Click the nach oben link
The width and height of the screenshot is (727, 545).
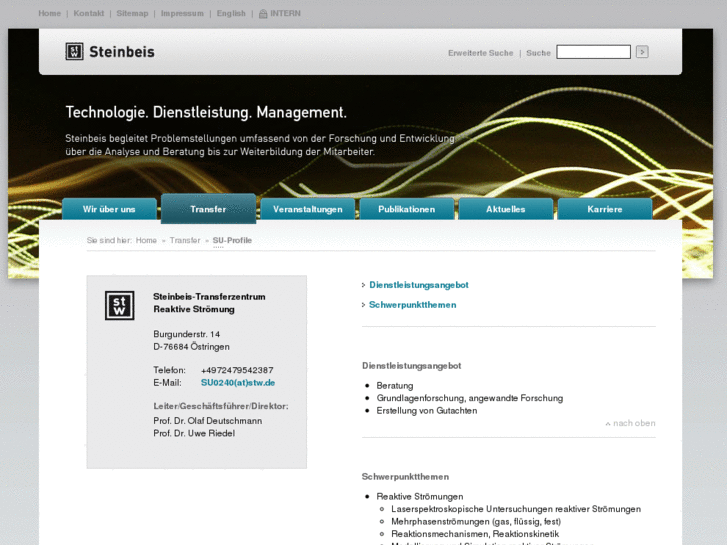pos(634,423)
